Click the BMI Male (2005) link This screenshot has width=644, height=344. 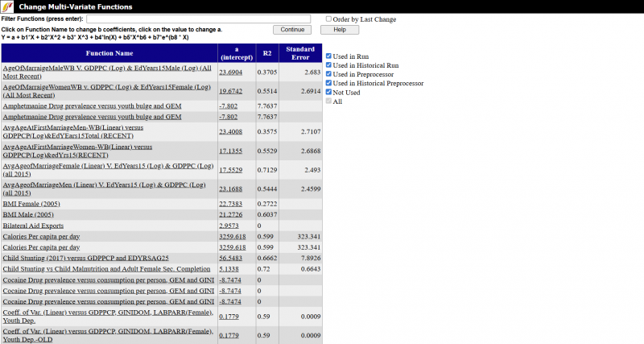29,214
